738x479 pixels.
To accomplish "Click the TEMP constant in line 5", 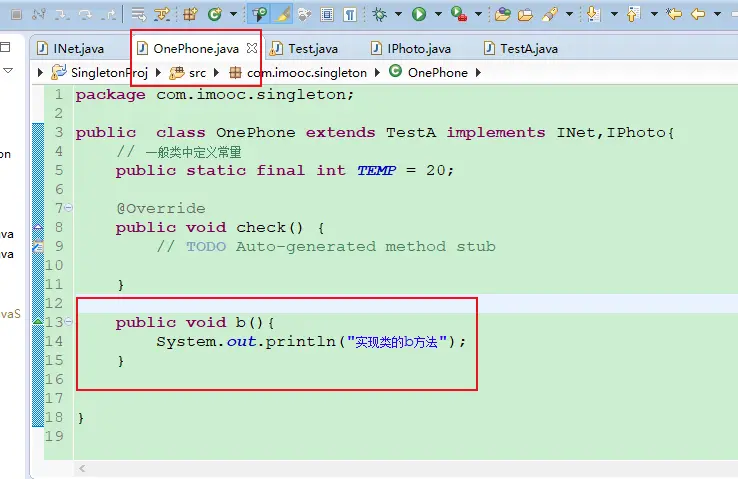I will coord(376,170).
